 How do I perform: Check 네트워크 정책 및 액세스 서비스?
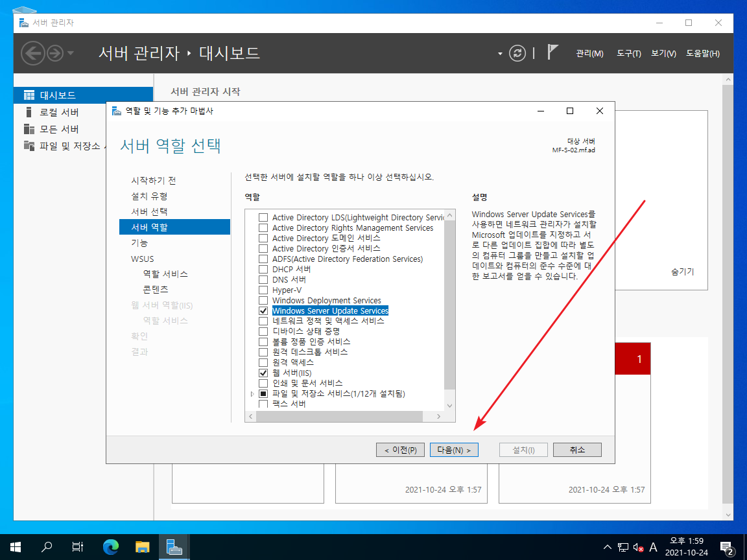pyautogui.click(x=263, y=321)
